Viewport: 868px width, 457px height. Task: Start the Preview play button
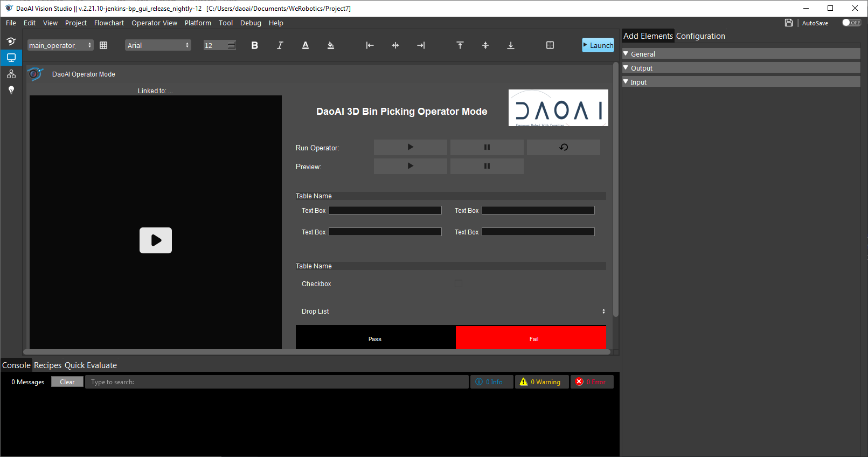pos(411,166)
